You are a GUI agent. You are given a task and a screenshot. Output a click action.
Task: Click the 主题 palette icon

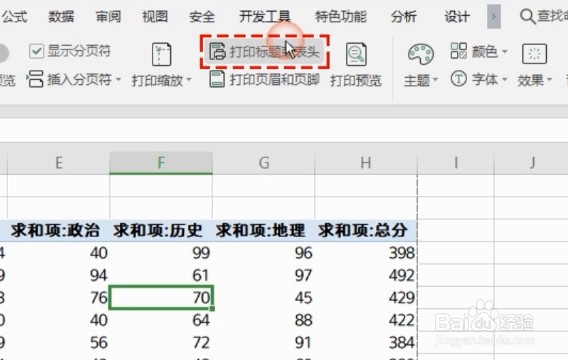[x=421, y=54]
